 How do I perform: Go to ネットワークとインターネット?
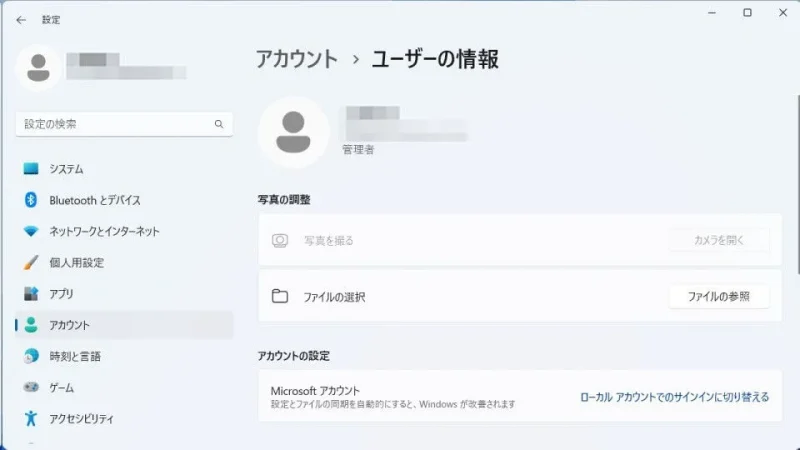pos(124,231)
